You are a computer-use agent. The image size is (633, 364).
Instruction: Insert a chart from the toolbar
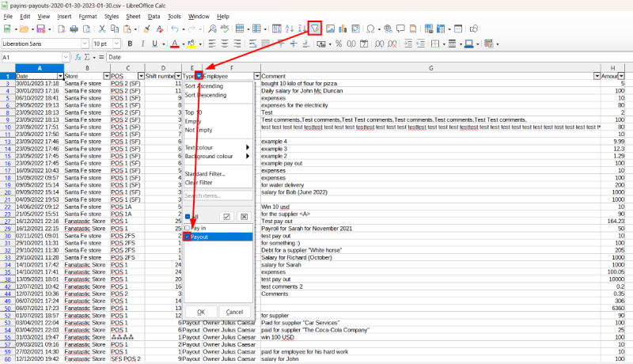pos(343,28)
